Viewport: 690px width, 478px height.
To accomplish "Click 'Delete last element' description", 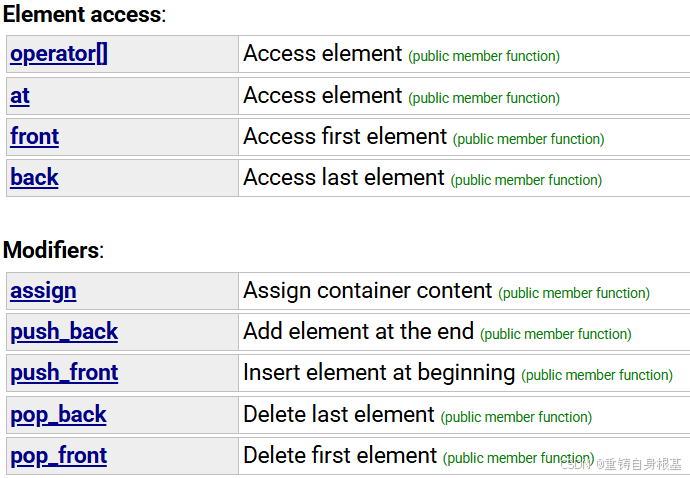I will [339, 415].
